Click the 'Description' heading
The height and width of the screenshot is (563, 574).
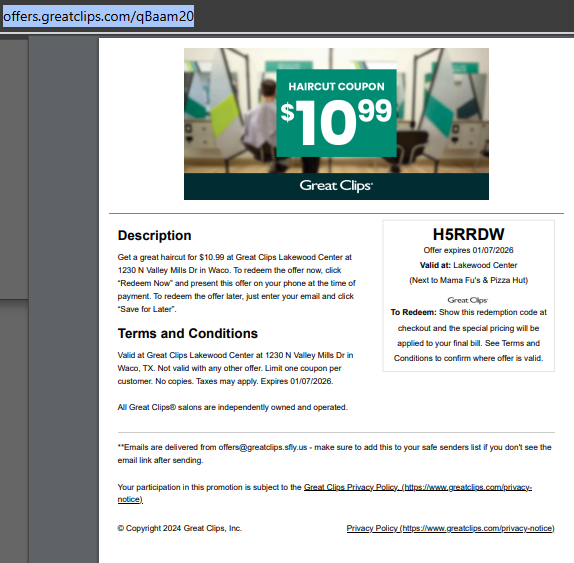[x=154, y=235]
